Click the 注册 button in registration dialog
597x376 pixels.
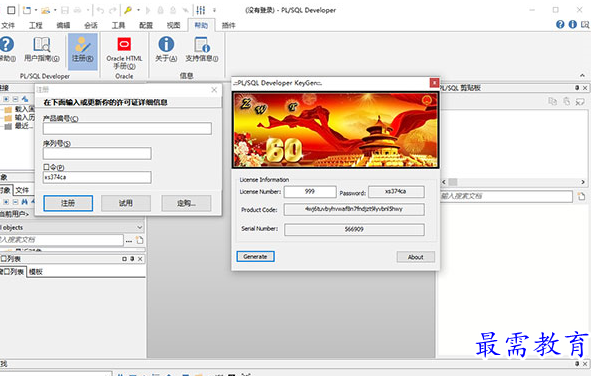coord(68,203)
